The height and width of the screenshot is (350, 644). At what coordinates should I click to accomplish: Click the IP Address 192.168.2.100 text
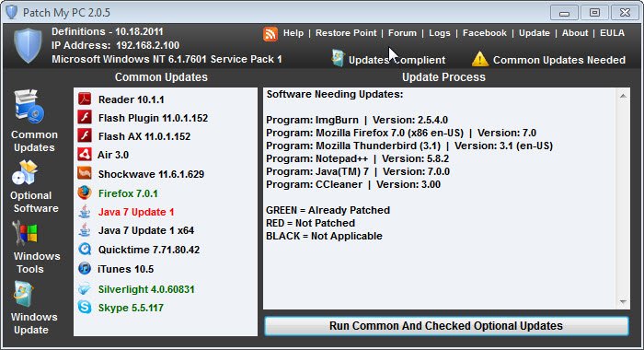click(115, 45)
